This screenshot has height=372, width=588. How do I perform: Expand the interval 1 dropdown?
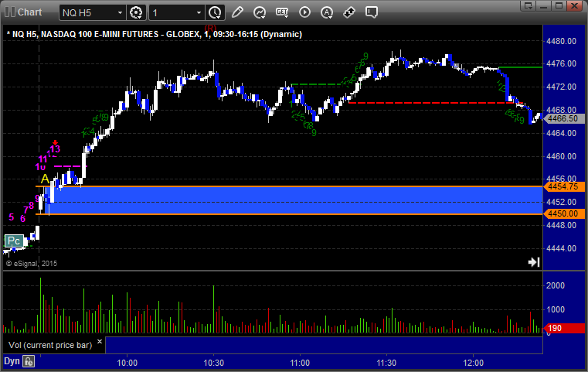click(x=199, y=13)
